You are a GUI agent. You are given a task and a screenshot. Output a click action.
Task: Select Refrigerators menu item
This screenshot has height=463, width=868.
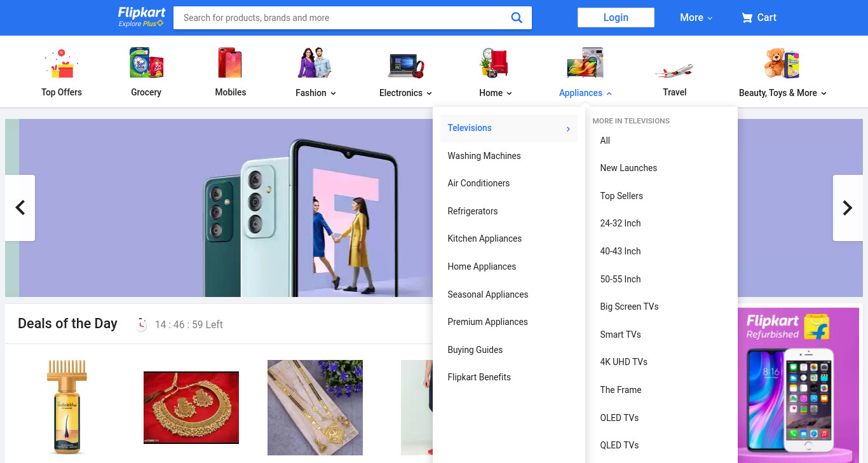pyautogui.click(x=473, y=211)
